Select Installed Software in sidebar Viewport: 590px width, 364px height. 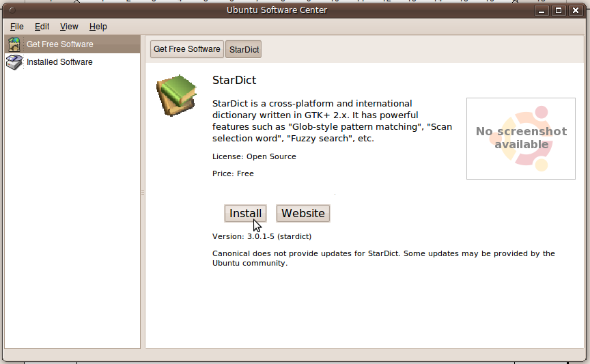click(x=72, y=62)
